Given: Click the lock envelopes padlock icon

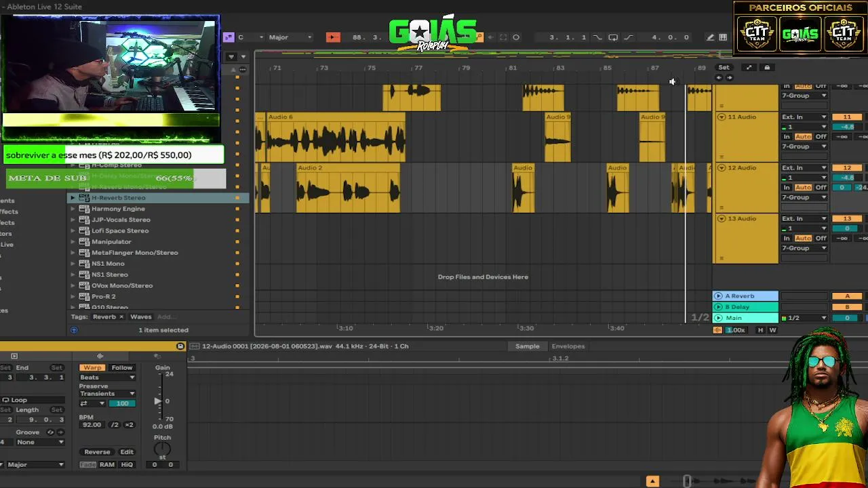Looking at the screenshot, I should point(767,67).
